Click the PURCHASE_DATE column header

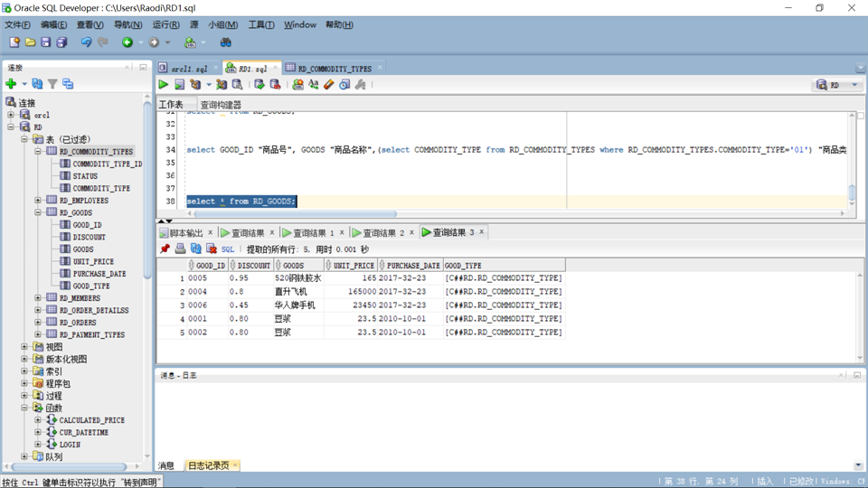[410, 266]
